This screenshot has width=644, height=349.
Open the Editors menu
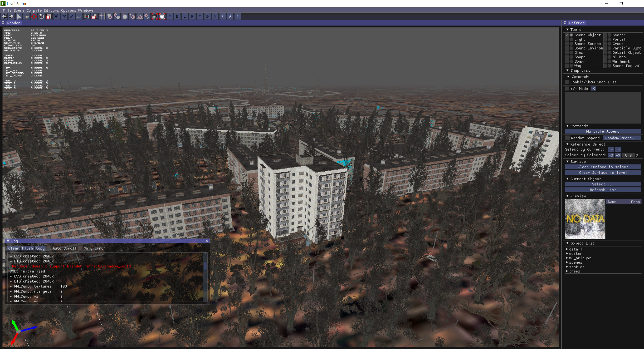[51, 10]
